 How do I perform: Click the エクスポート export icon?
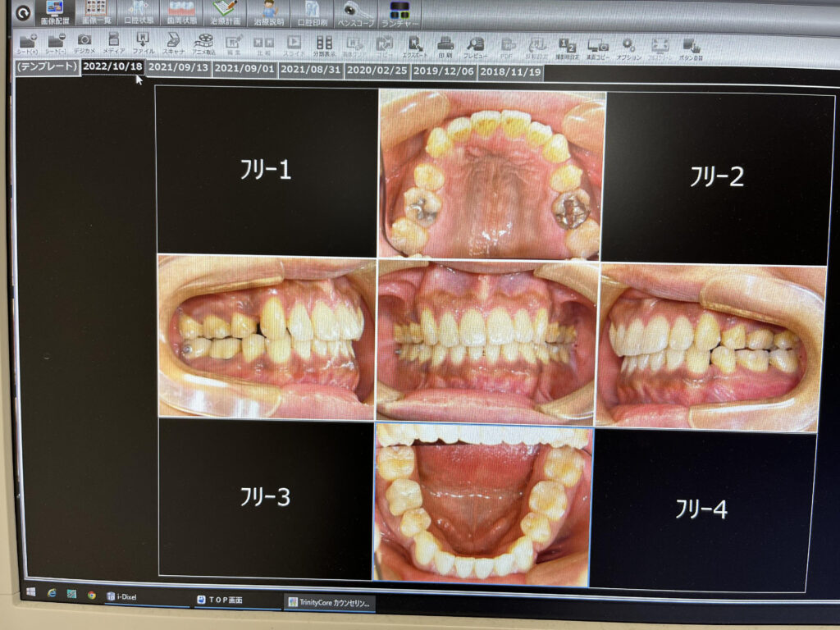416,46
